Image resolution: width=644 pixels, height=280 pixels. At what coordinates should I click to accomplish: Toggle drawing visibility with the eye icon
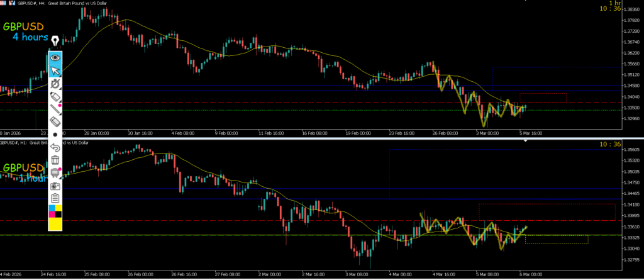(x=55, y=57)
